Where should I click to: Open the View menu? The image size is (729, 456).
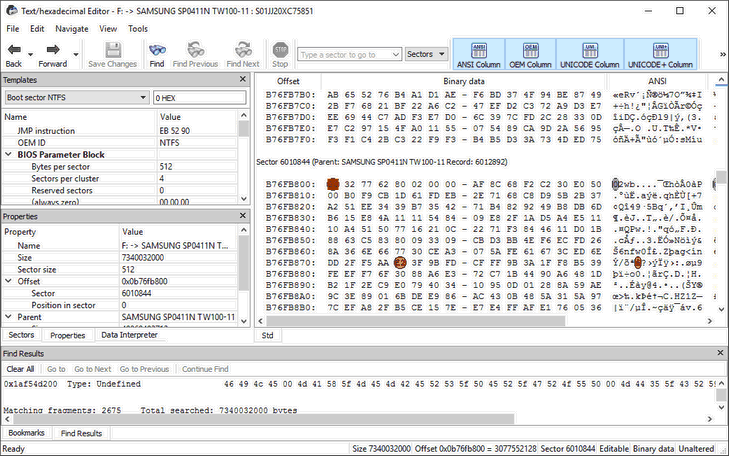pyautogui.click(x=108, y=29)
